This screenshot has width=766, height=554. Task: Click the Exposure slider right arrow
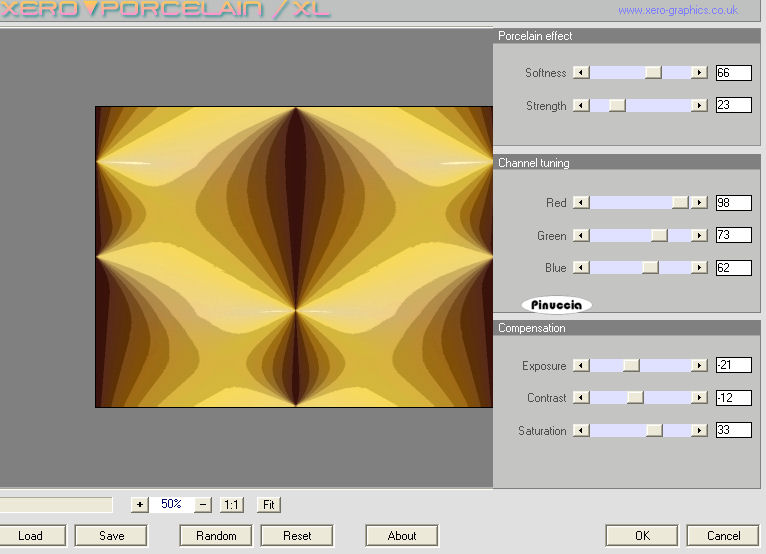(700, 366)
